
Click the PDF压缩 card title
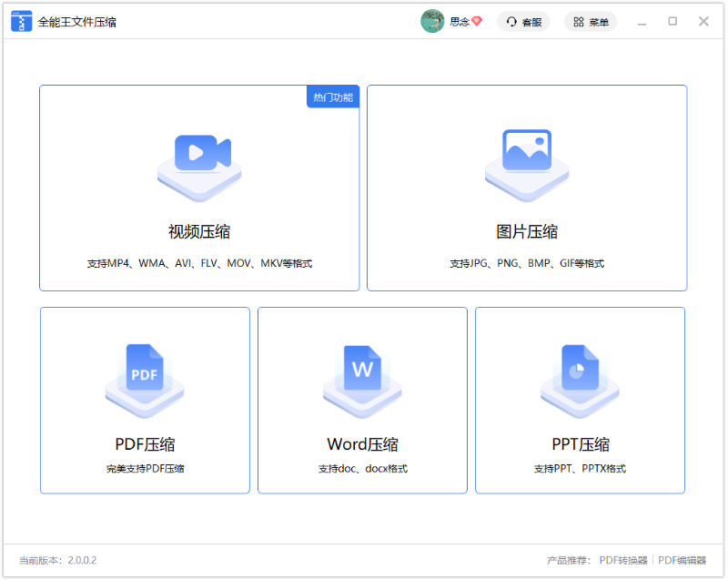click(145, 444)
